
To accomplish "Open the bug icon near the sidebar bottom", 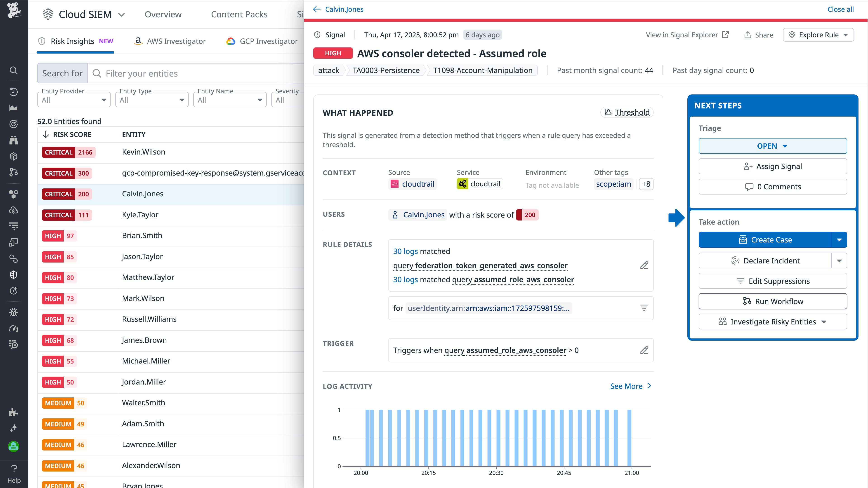I will [14, 312].
